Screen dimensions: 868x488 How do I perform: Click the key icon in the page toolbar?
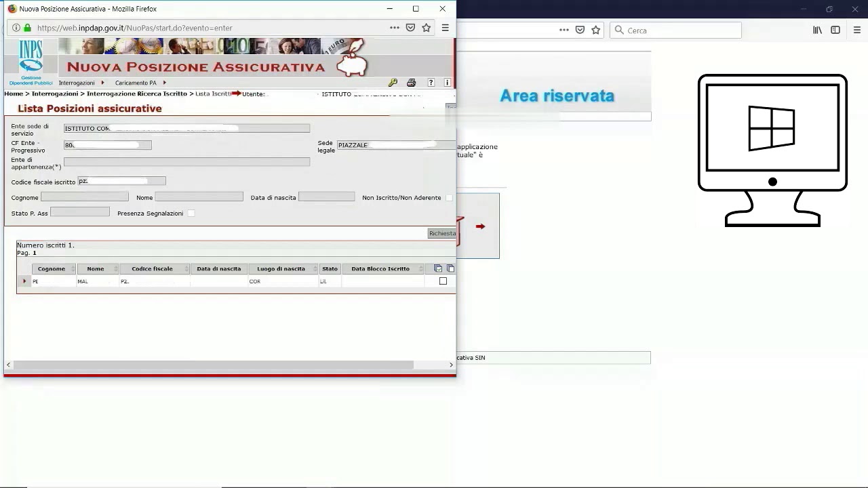click(393, 83)
